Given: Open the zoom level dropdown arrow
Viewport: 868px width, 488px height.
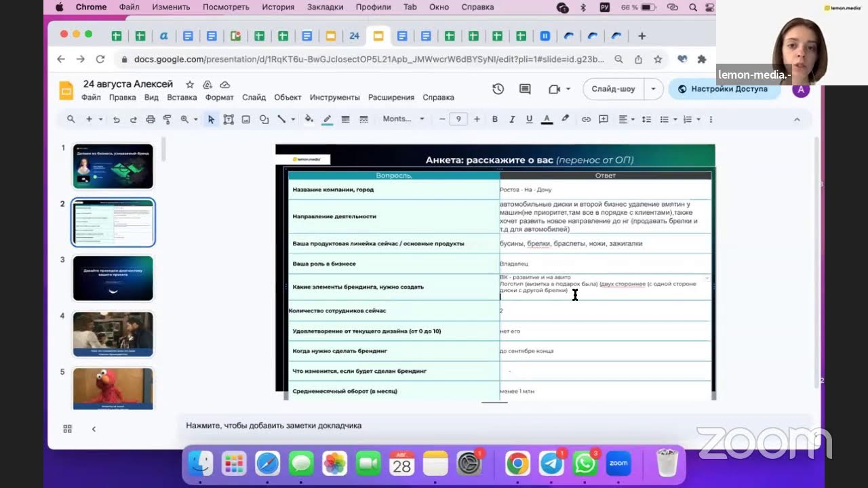Looking at the screenshot, I should tap(195, 119).
